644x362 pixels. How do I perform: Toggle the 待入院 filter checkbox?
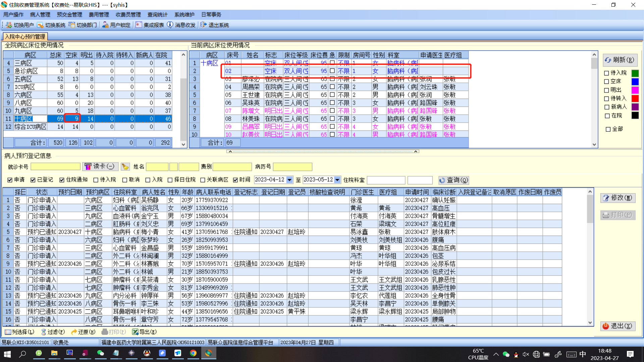pos(96,180)
